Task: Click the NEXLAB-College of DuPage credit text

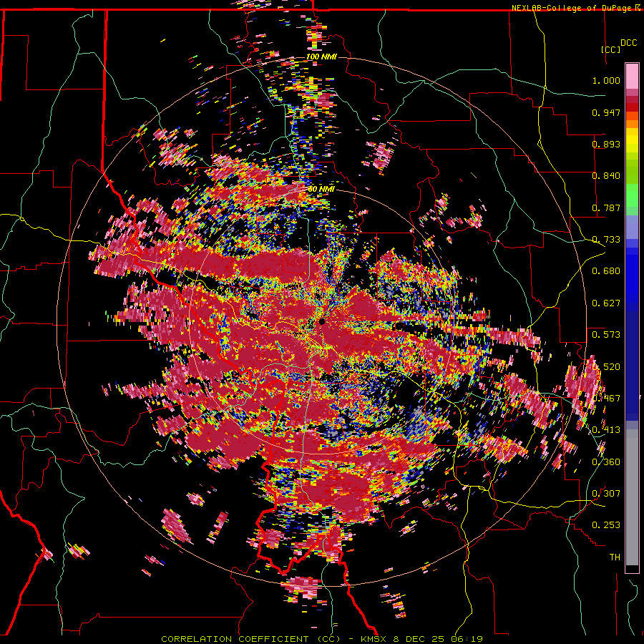Action: click(x=571, y=8)
